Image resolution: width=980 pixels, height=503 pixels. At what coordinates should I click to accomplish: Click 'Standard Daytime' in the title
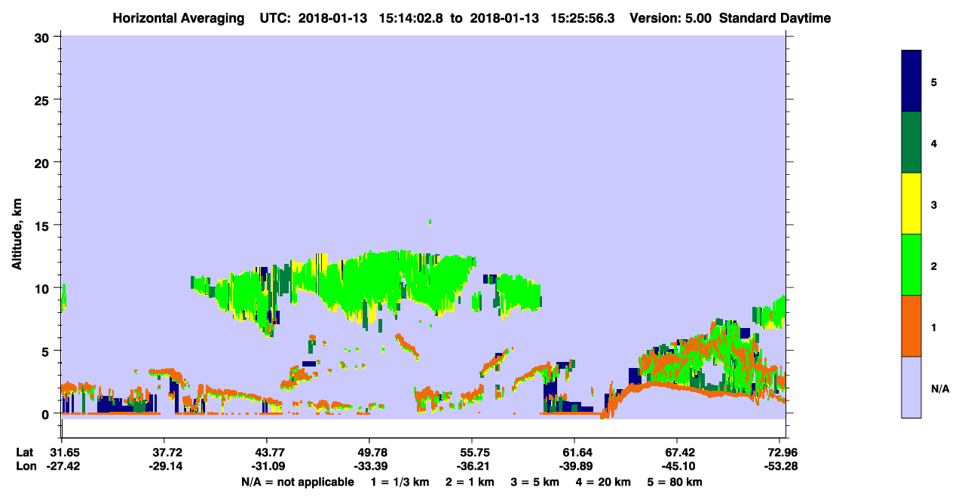[x=775, y=18]
